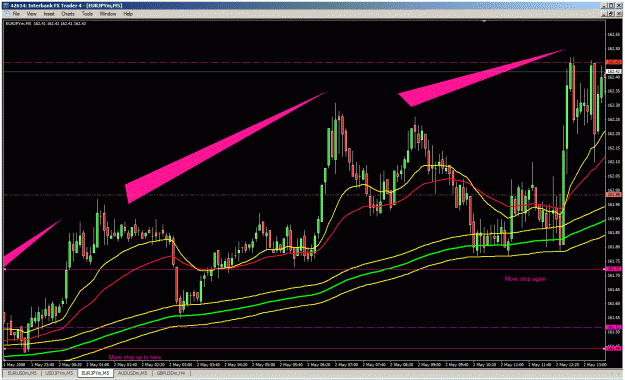Minimize the Interbank FX Trader window

click(x=605, y=6)
